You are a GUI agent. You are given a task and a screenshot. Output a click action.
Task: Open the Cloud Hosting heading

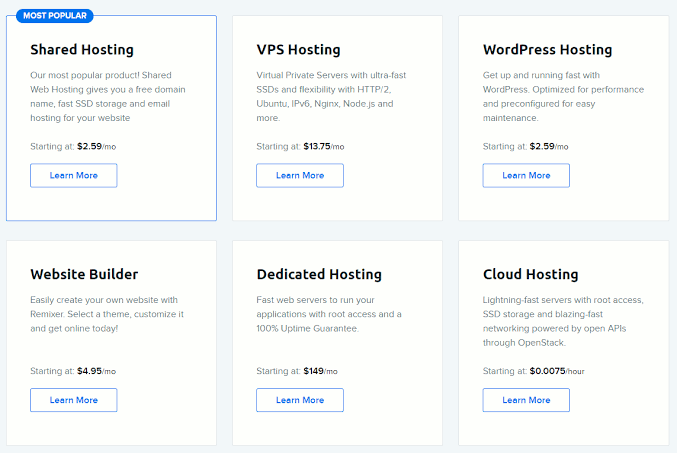(530, 274)
